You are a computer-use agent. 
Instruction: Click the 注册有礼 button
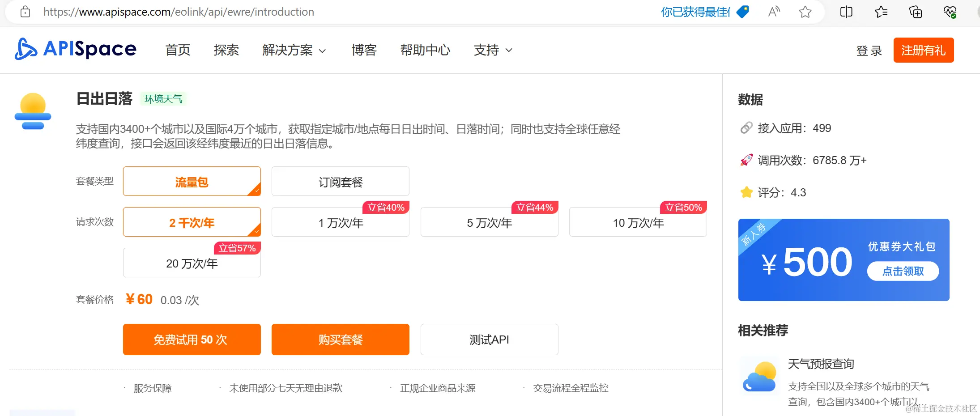click(x=924, y=50)
